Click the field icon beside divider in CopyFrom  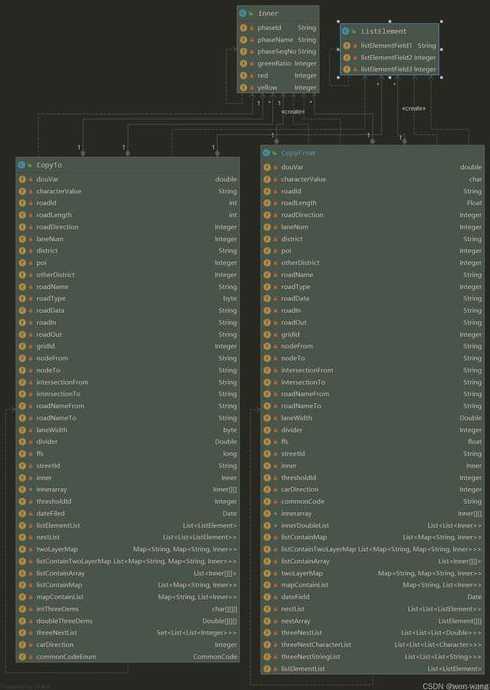[267, 430]
